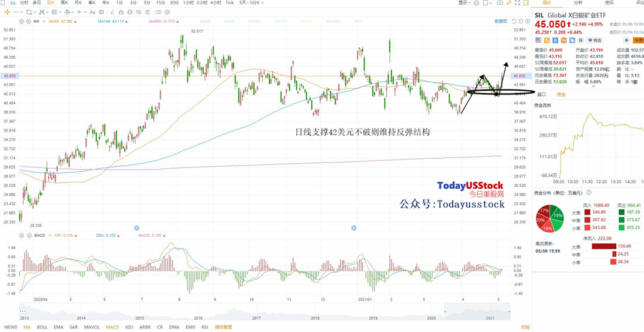Toggle the MA main indicator at bottom
This screenshot has width=644, height=332.
coord(27,327)
